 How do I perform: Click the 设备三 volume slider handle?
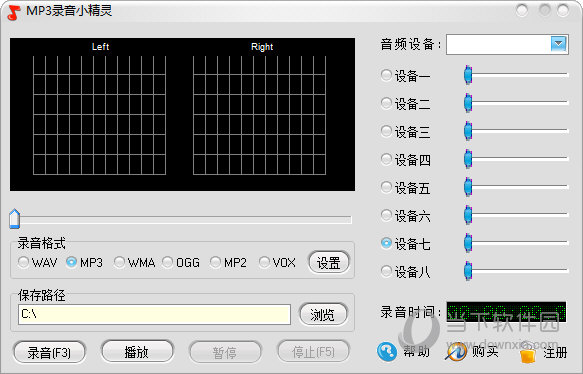468,130
